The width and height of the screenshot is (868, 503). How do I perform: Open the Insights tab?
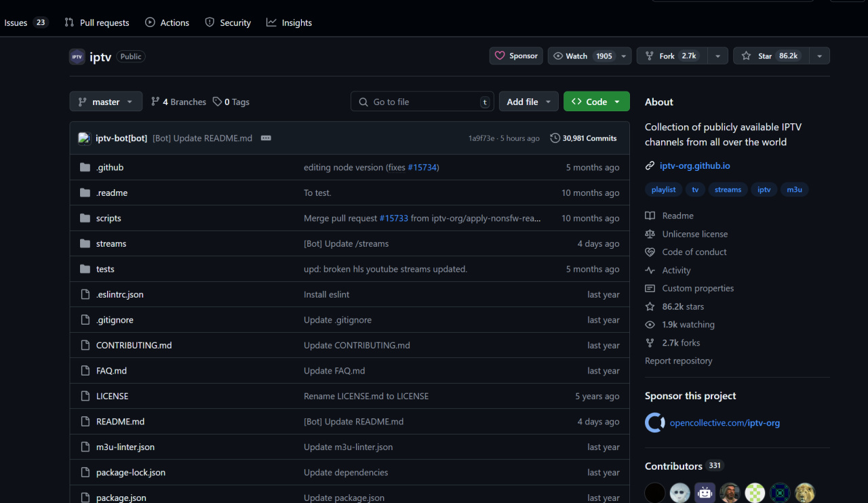point(289,22)
